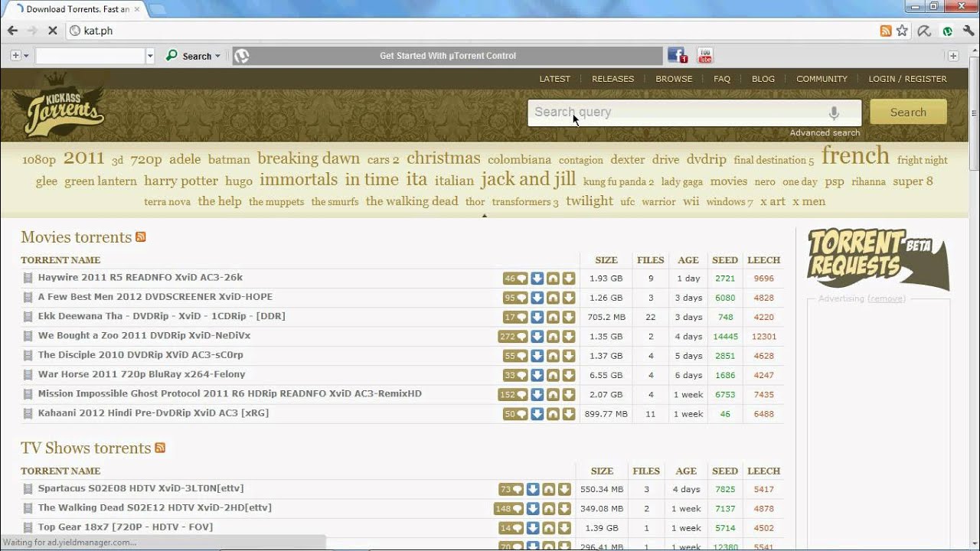Click the RSS feed icon in the address bar
The height and width of the screenshot is (551, 980).
click(x=886, y=31)
